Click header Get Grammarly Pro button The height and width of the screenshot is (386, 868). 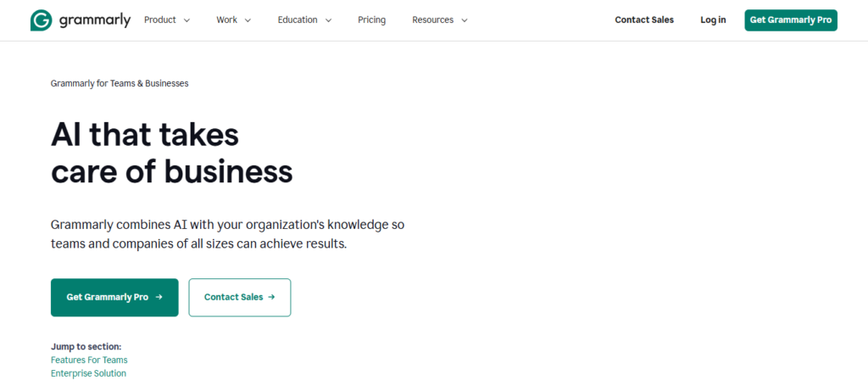tap(791, 20)
